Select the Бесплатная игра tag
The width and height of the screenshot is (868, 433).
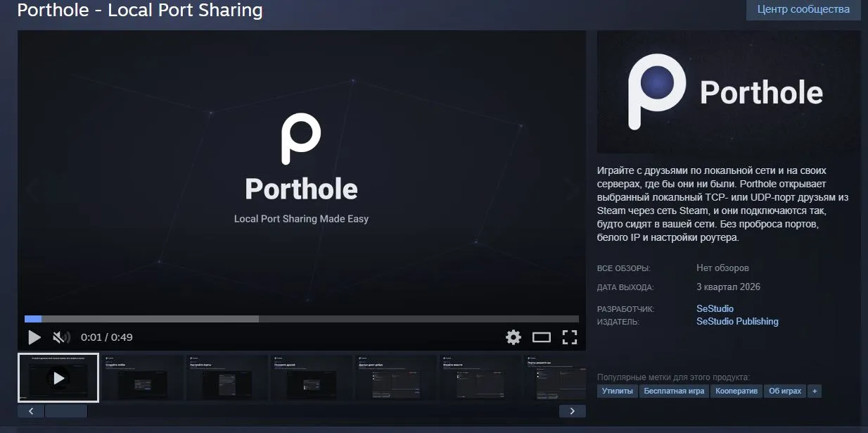click(674, 391)
